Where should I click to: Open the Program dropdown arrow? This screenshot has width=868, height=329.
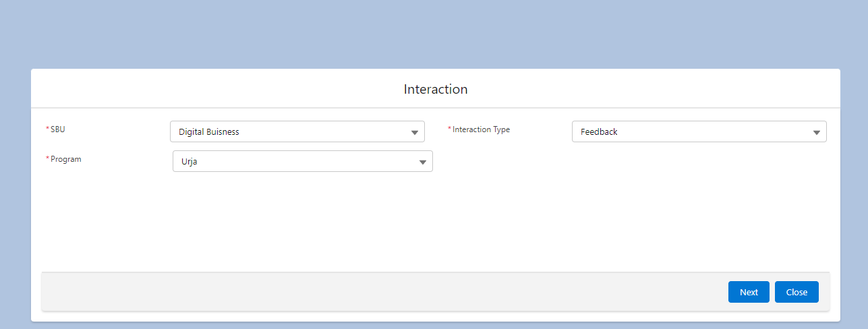coord(423,162)
